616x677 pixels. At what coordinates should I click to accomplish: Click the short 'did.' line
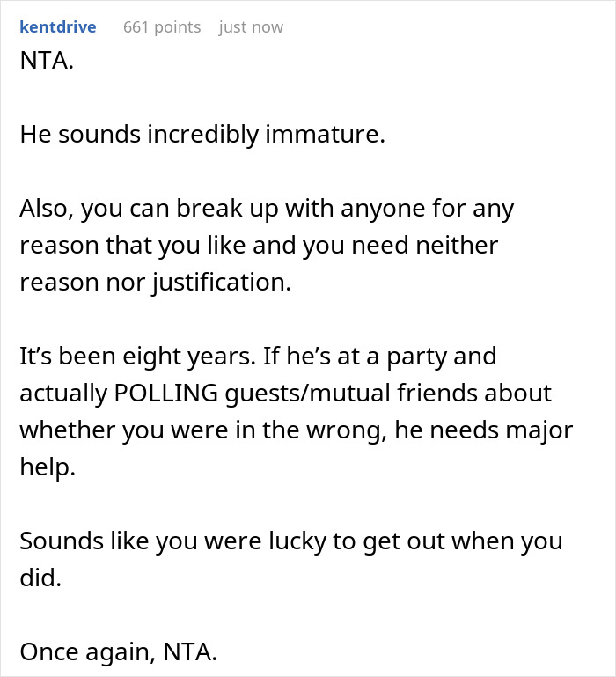(40, 578)
